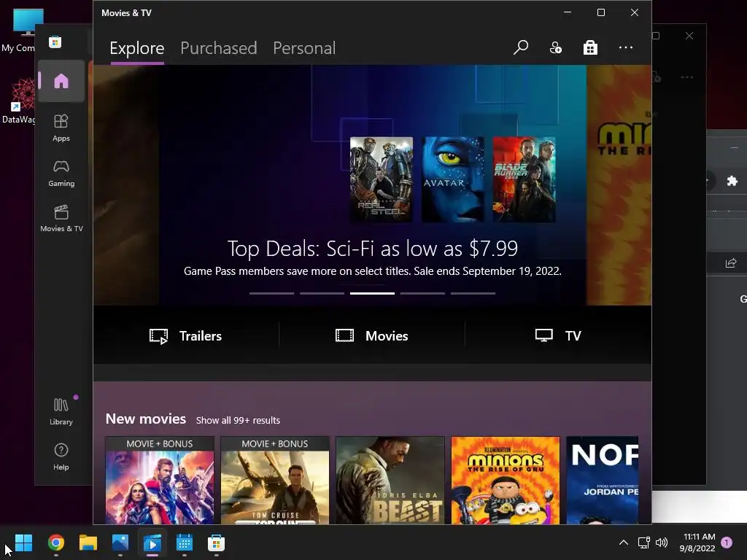
Task: Open Photos app from the taskbar
Action: click(x=120, y=542)
